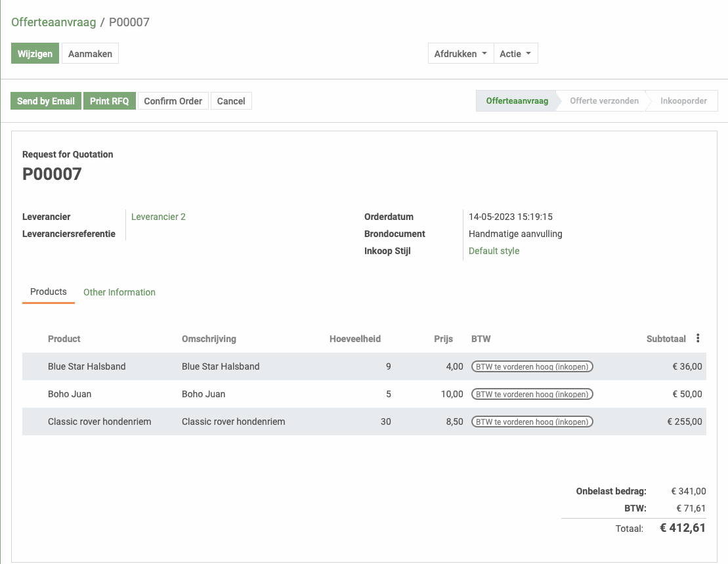Open the column options kebab menu

click(x=698, y=338)
